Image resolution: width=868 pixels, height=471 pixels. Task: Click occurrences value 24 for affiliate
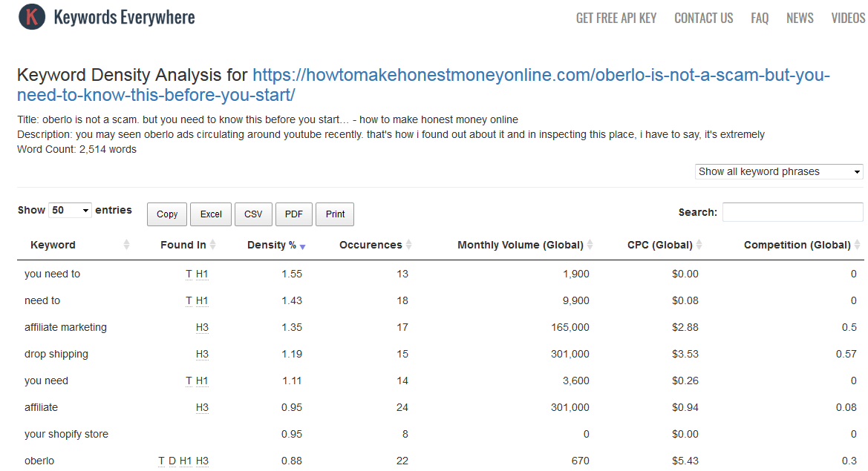pos(402,407)
